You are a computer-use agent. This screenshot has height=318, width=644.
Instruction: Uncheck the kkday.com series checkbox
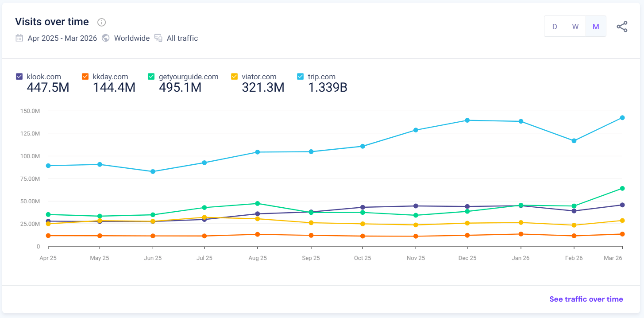tap(85, 77)
